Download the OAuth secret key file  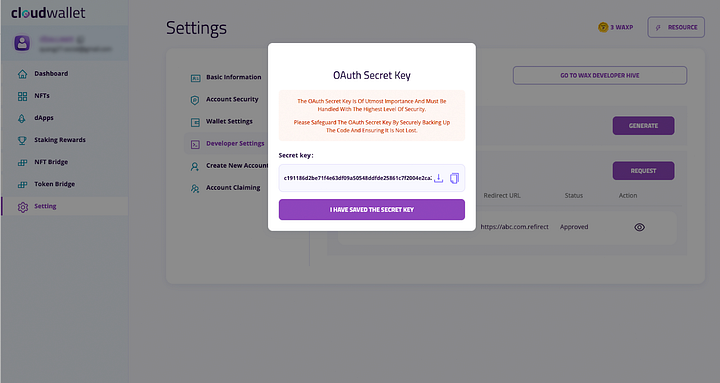coord(439,178)
